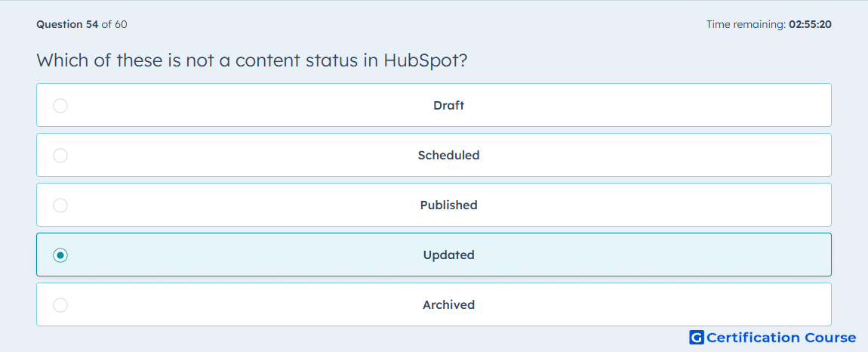Image resolution: width=868 pixels, height=352 pixels.
Task: Select the Published radio button
Action: (60, 205)
